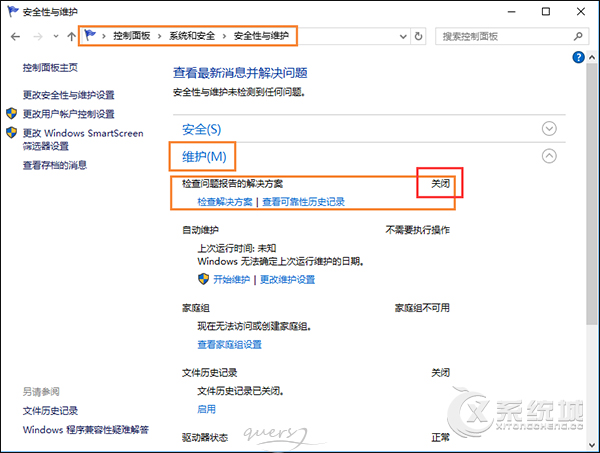Viewport: 600px width, 453px height.
Task: Open Windows 程序兼容性疑难解答 link
Action: 86,430
